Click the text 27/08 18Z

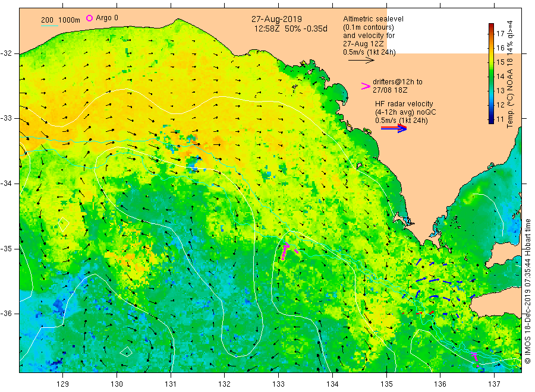(x=390, y=90)
